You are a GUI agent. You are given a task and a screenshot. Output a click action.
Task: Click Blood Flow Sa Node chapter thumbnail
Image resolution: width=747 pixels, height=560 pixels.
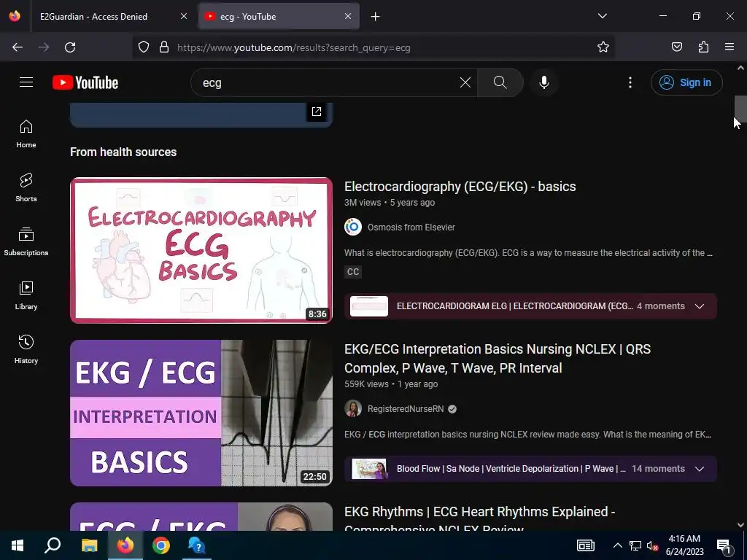point(369,469)
